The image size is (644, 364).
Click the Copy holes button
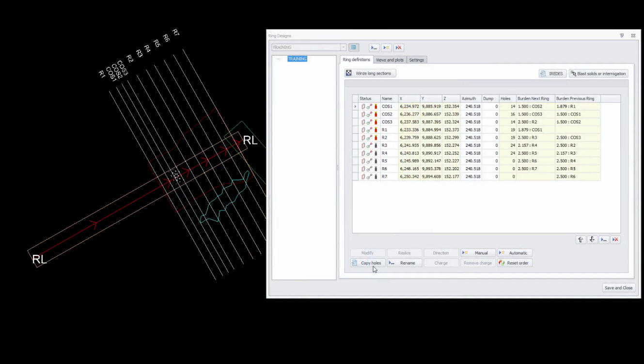click(x=368, y=263)
